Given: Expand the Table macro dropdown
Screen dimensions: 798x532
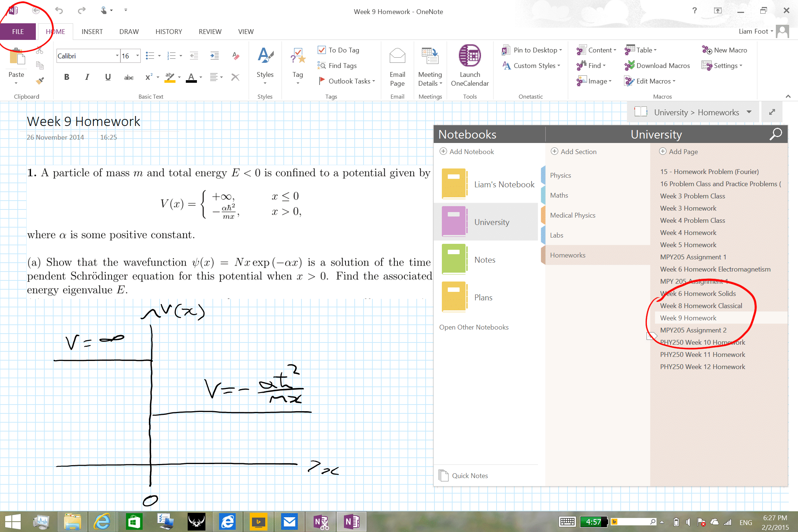Looking at the screenshot, I should 655,50.
